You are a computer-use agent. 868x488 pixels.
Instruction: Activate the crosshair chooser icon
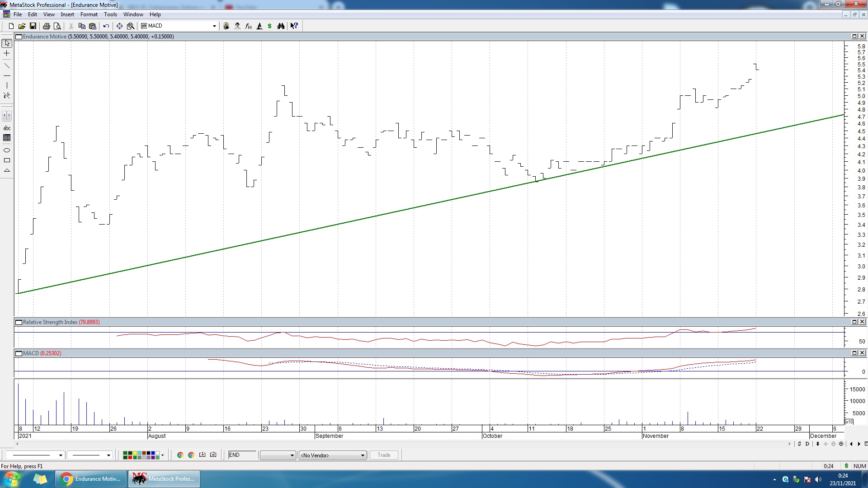119,26
